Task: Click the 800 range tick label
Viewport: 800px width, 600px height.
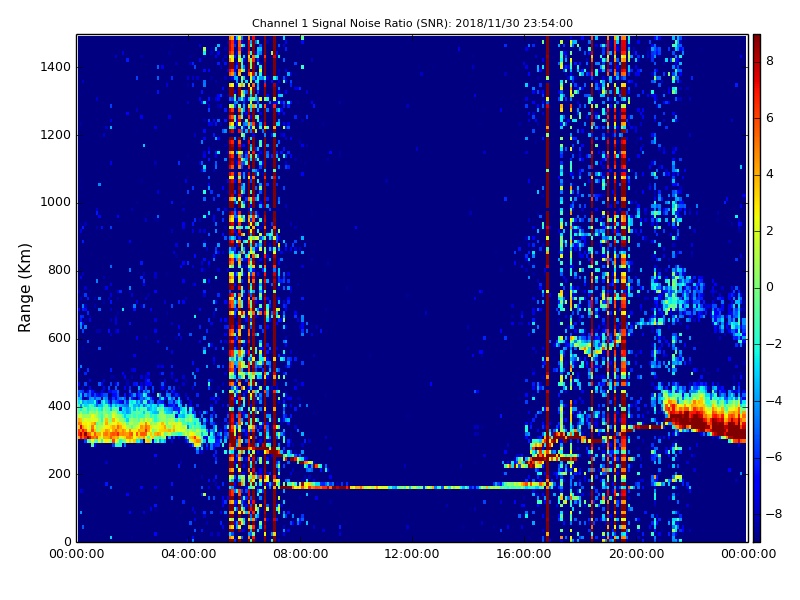Action: [x=59, y=270]
